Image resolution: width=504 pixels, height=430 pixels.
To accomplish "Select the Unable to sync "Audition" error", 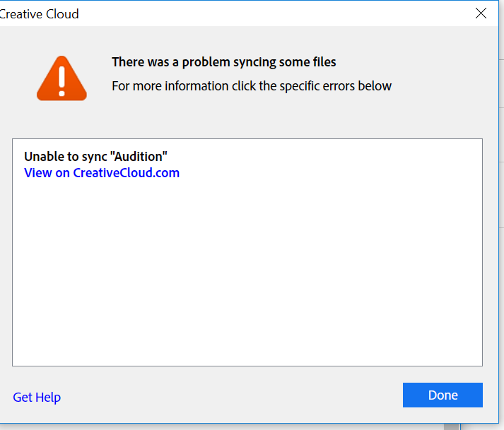I will pyautogui.click(x=96, y=157).
